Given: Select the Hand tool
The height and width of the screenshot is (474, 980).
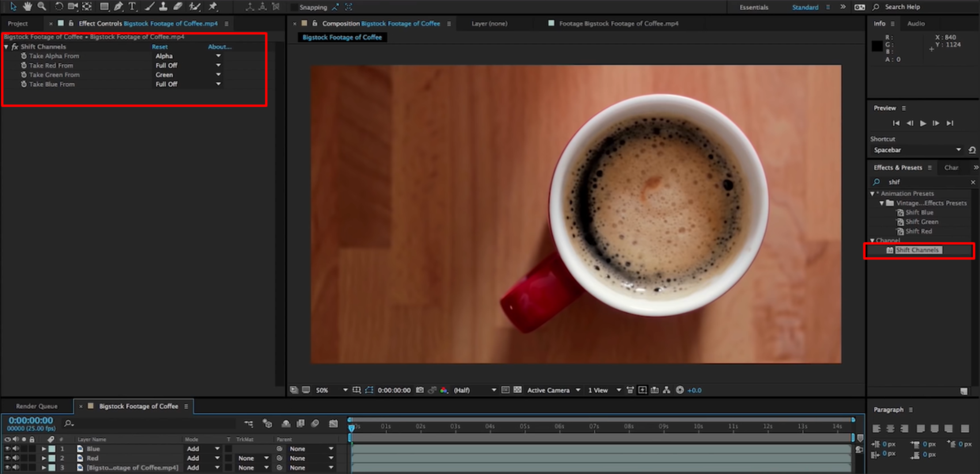Looking at the screenshot, I should pyautogui.click(x=27, y=7).
